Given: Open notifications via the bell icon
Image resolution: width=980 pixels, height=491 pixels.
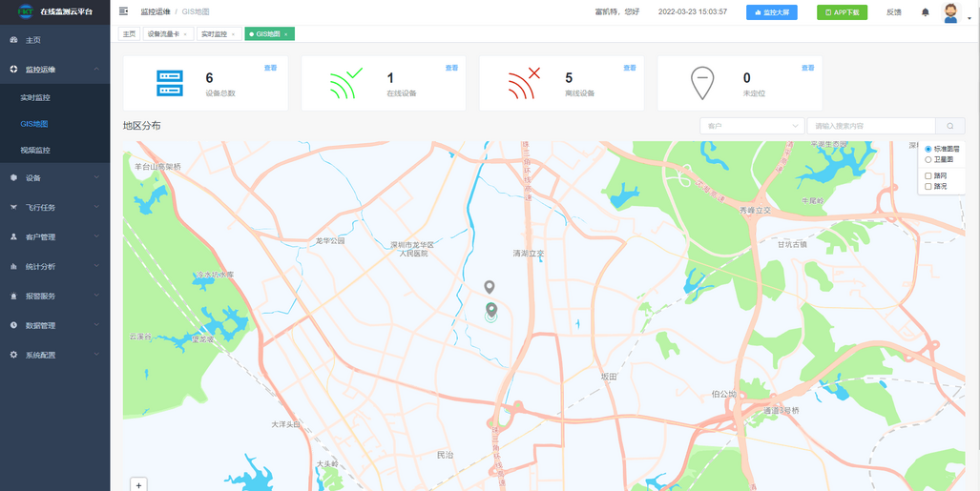Looking at the screenshot, I should (x=925, y=12).
